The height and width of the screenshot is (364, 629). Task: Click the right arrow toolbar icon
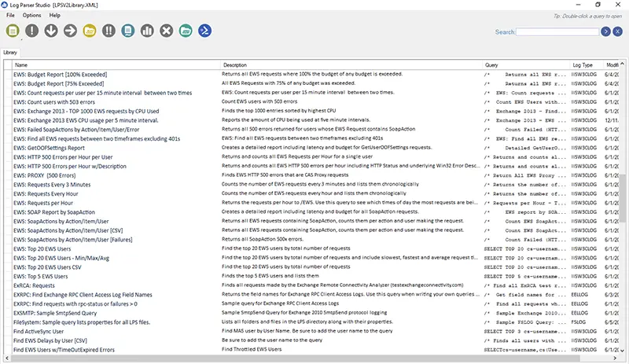click(x=70, y=31)
